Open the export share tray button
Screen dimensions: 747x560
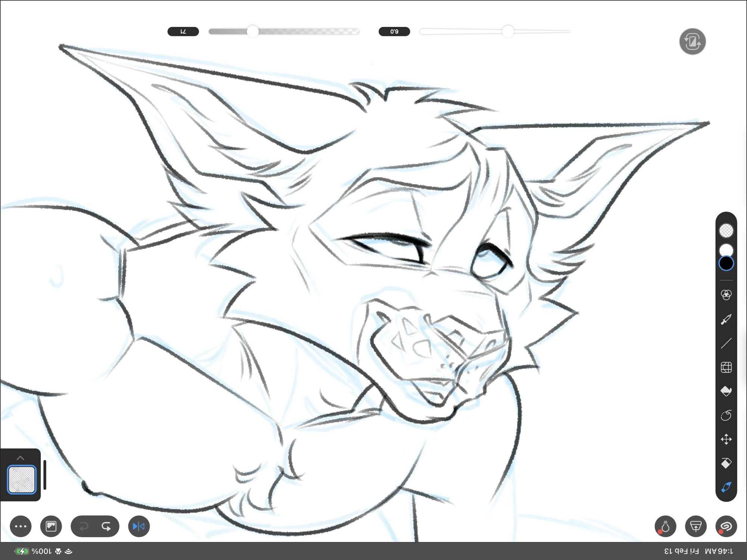coord(695,526)
